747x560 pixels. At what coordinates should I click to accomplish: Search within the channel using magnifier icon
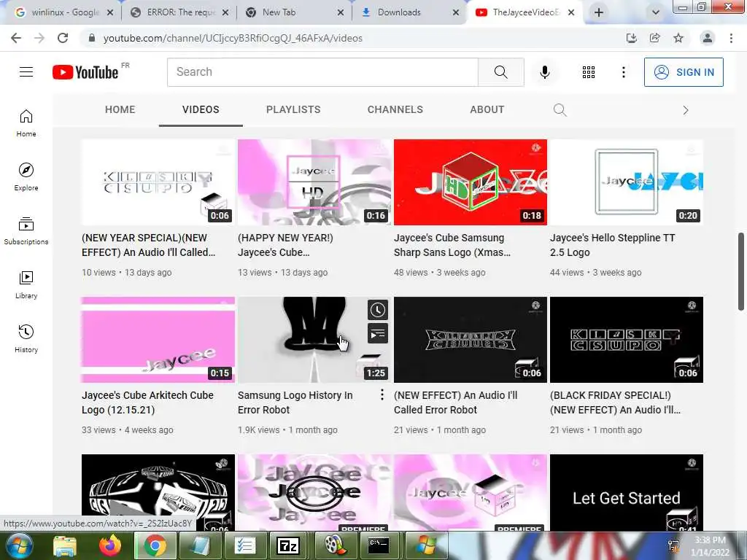[560, 110]
